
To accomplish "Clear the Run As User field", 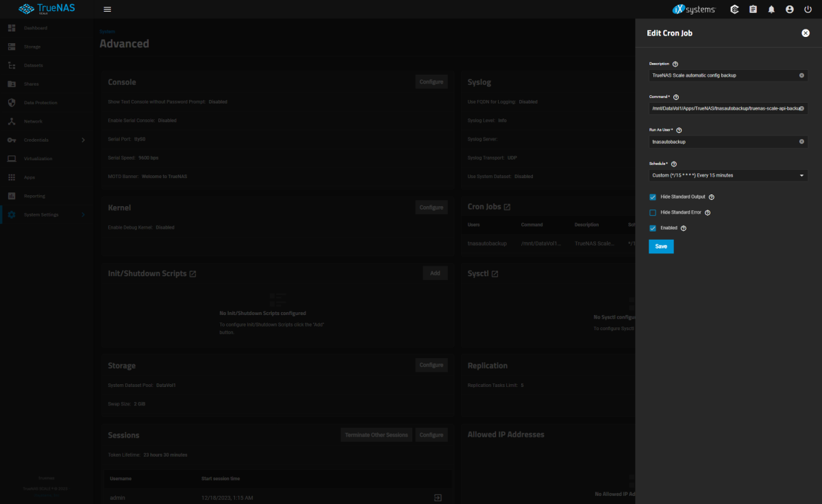I will (801, 142).
